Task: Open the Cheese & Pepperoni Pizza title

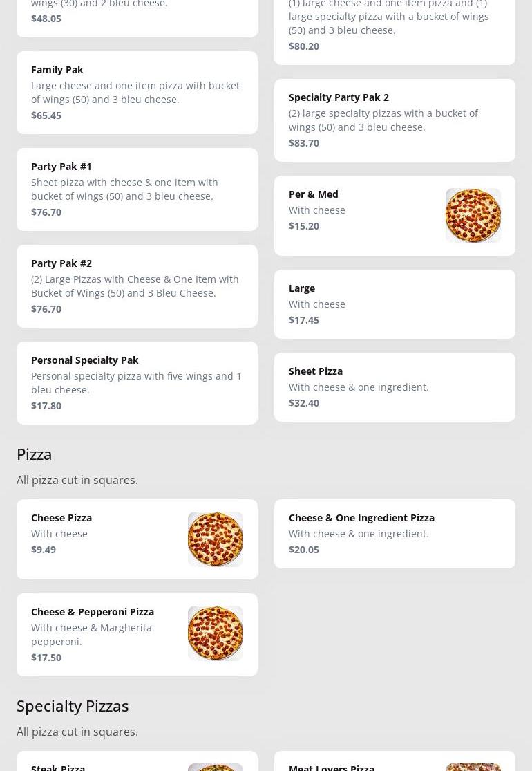Action: (93, 612)
